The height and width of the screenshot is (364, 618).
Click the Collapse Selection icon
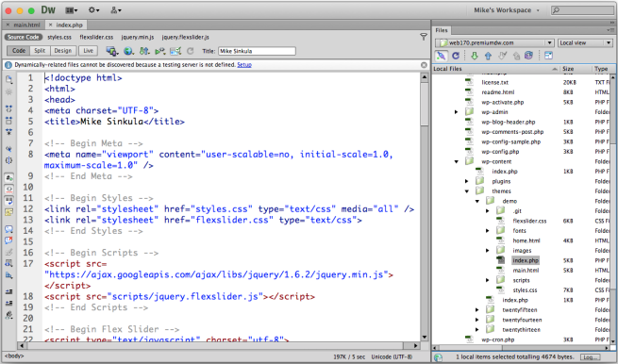point(8,120)
